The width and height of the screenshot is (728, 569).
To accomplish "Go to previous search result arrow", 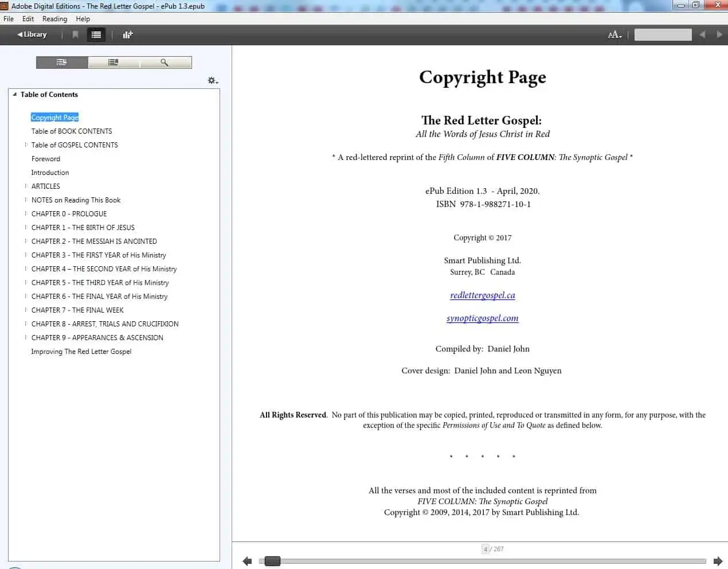I will (x=702, y=34).
